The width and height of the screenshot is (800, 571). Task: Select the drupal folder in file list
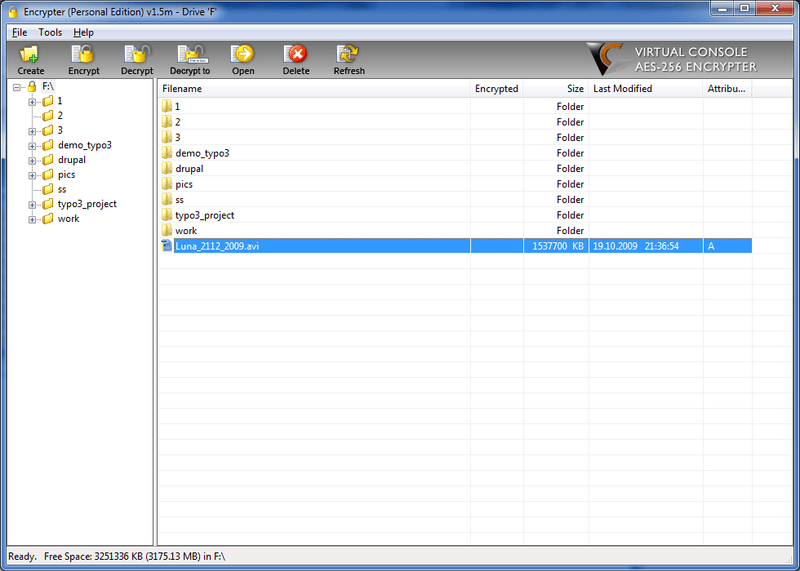tap(189, 169)
